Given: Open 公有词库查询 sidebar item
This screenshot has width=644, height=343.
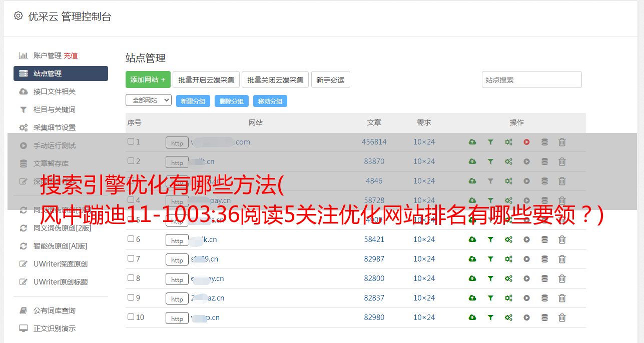Looking at the screenshot, I should (x=55, y=310).
